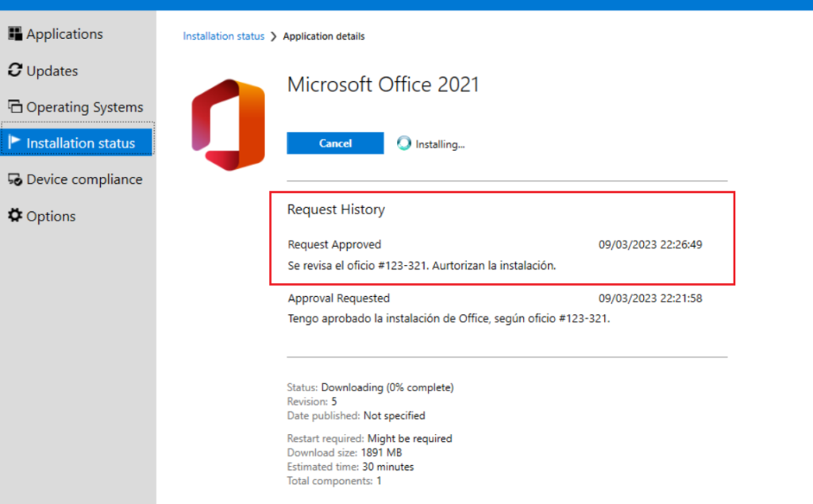This screenshot has width=813, height=504.
Task: Click Download size: 1891 MB
Action: (345, 452)
